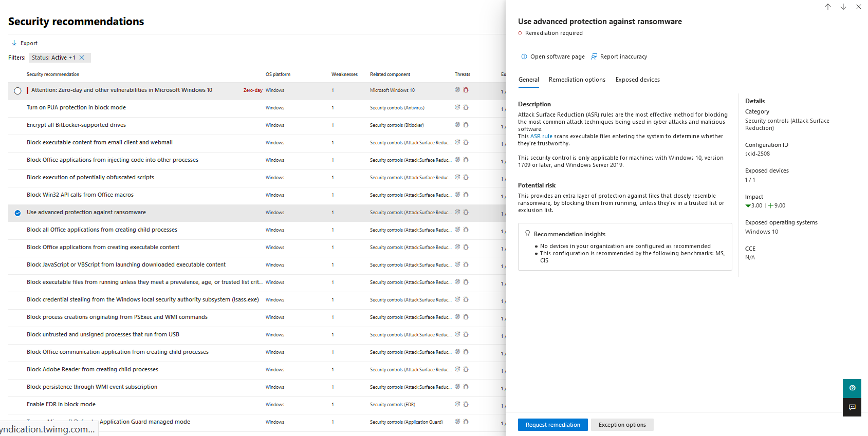Deselect the ransomware recommendation checkmark

pyautogui.click(x=17, y=213)
